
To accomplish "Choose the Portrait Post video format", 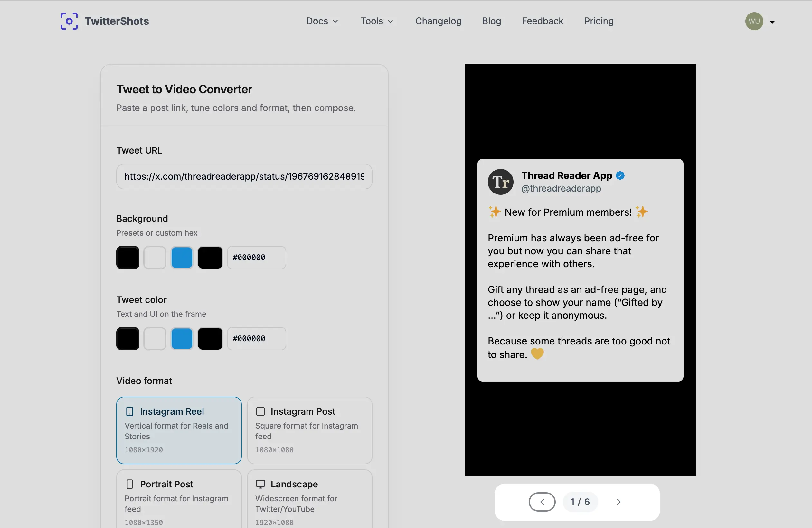I will [179, 499].
